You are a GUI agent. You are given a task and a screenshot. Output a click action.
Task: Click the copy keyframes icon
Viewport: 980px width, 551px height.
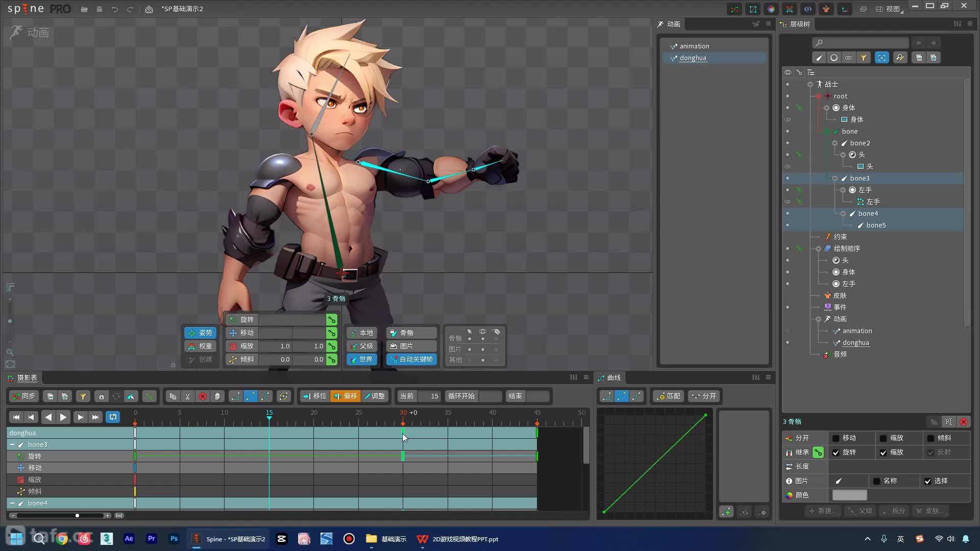[x=173, y=396]
